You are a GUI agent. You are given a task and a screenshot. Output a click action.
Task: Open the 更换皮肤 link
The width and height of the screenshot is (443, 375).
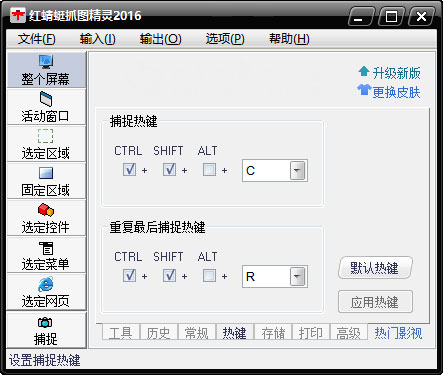pyautogui.click(x=396, y=92)
